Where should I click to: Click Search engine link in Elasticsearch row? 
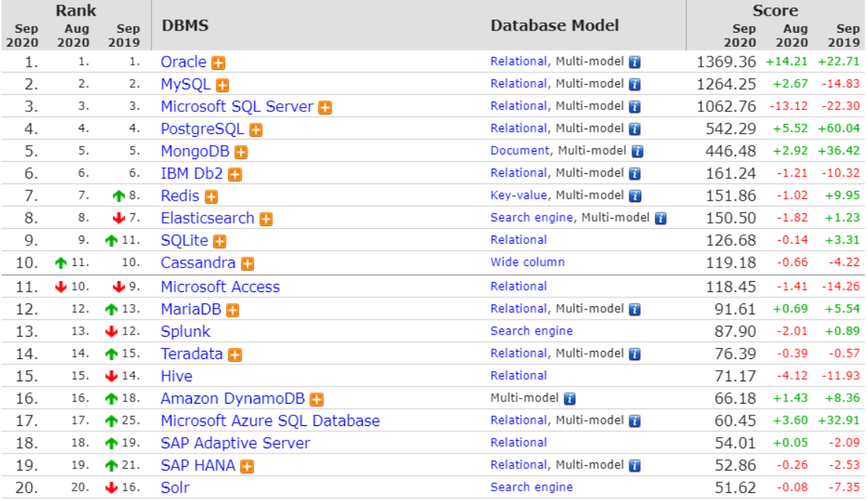point(531,218)
